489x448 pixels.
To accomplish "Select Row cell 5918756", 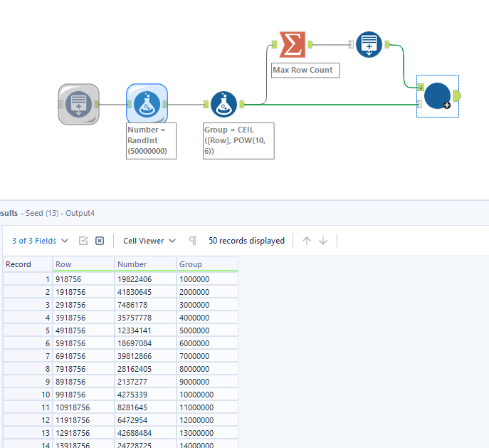I will click(x=83, y=343).
